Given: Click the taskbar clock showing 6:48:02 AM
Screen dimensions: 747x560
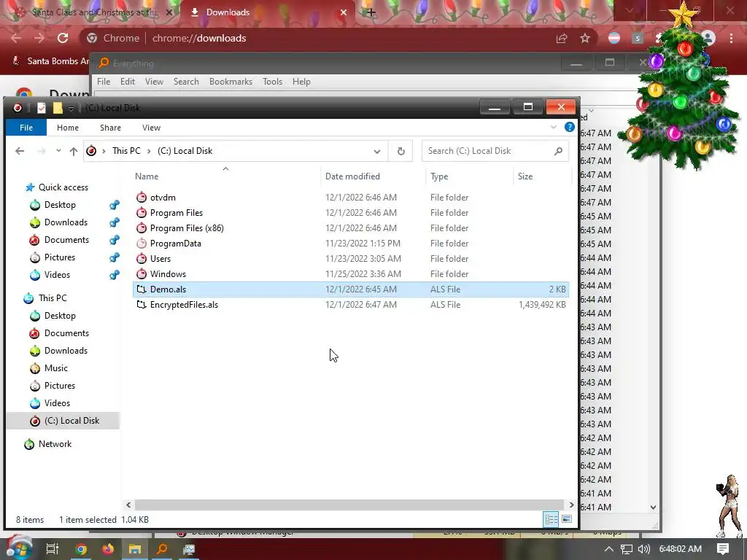Looking at the screenshot, I should pos(680,549).
